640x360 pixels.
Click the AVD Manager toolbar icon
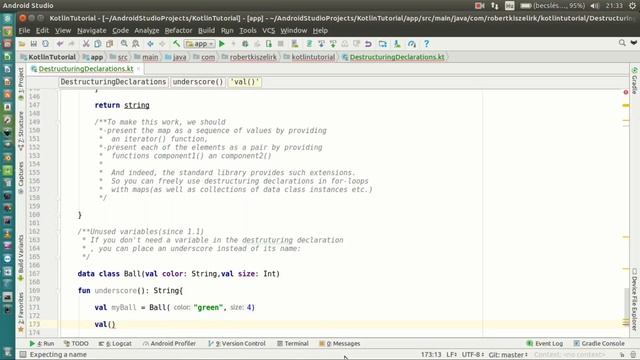(295, 44)
